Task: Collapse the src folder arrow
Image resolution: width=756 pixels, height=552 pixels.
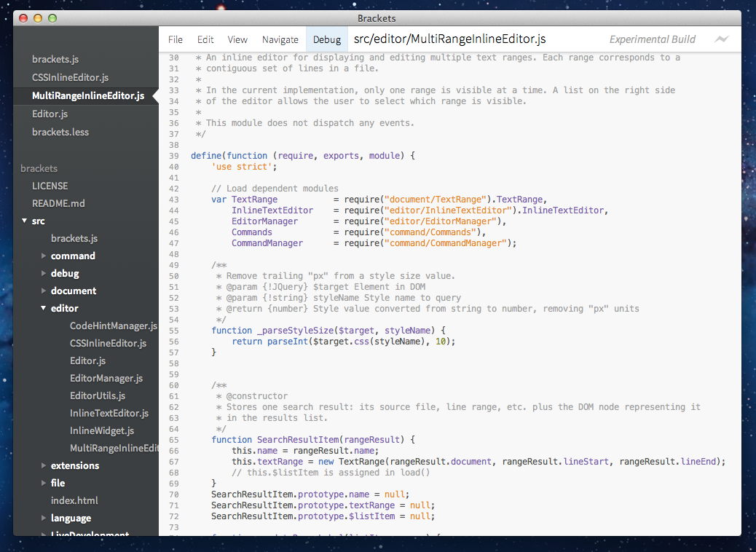Action: click(24, 221)
